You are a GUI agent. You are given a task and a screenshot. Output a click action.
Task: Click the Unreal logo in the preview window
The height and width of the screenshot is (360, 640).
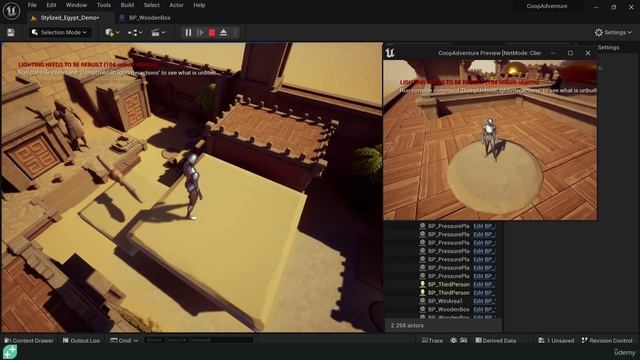390,53
